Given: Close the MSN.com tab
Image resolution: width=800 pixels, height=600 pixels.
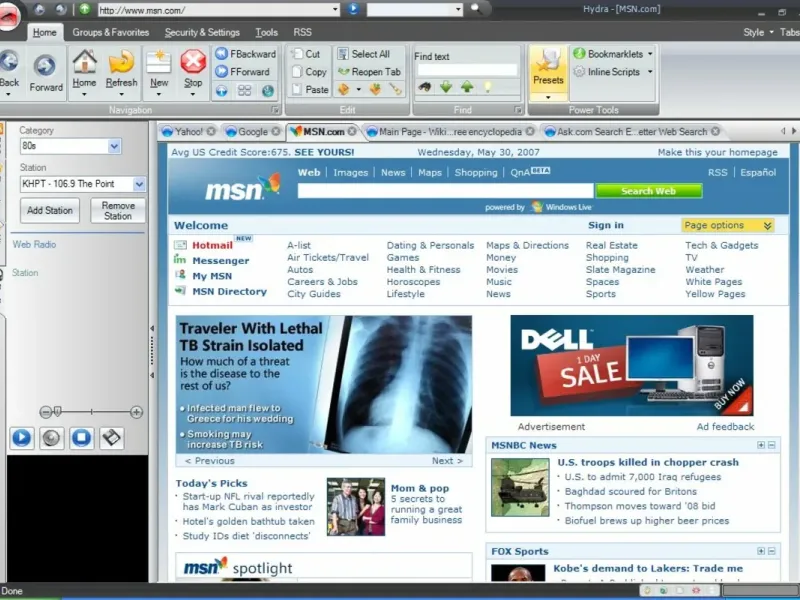Looking at the screenshot, I should [x=352, y=132].
